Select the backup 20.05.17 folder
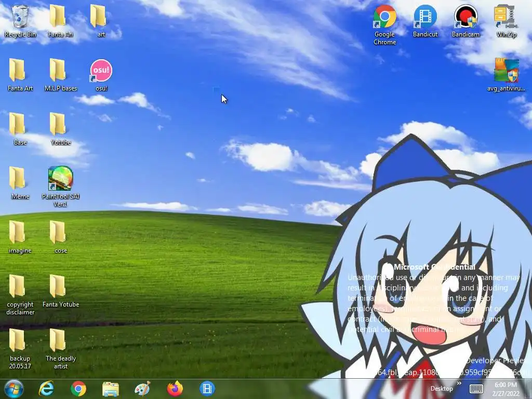Viewport: 532px width, 399px height. (x=20, y=349)
